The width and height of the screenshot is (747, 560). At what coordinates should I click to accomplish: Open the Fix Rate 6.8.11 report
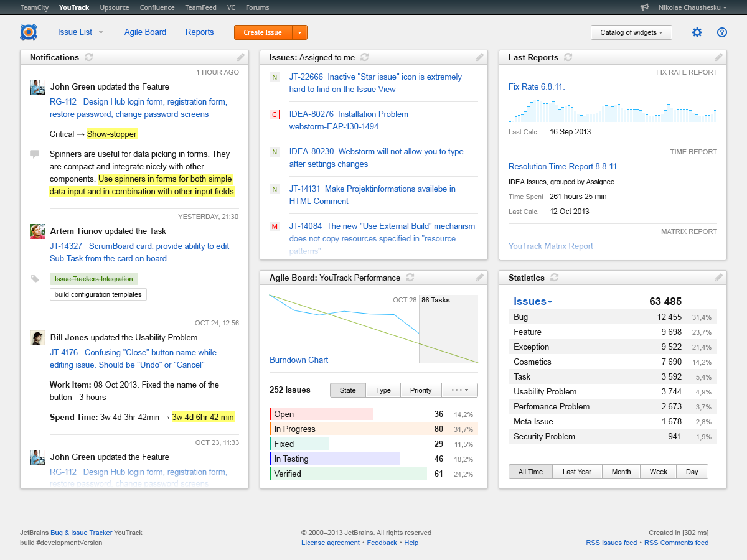pos(537,87)
